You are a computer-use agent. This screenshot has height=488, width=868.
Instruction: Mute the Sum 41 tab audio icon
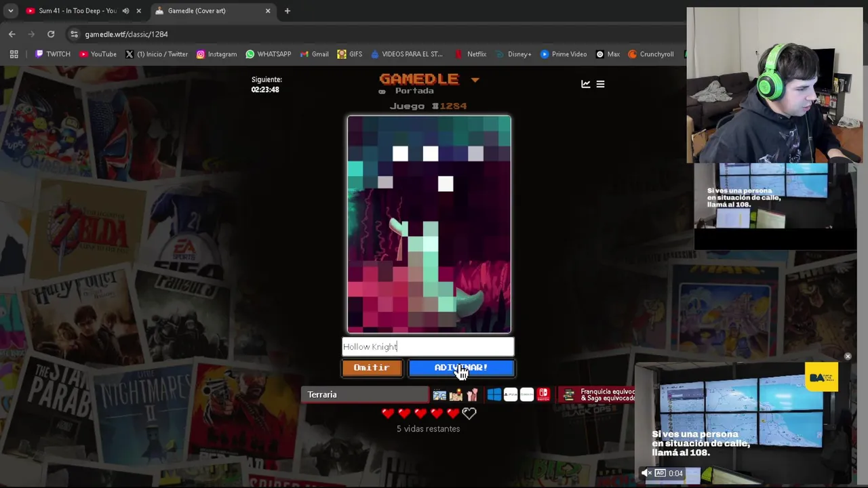click(x=125, y=11)
